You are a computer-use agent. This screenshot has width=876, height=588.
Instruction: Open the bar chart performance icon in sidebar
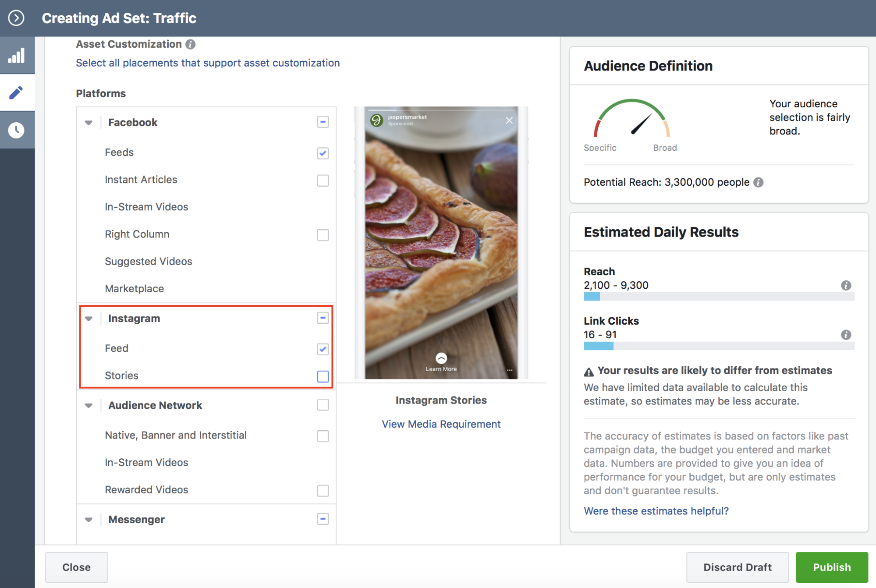(17, 56)
